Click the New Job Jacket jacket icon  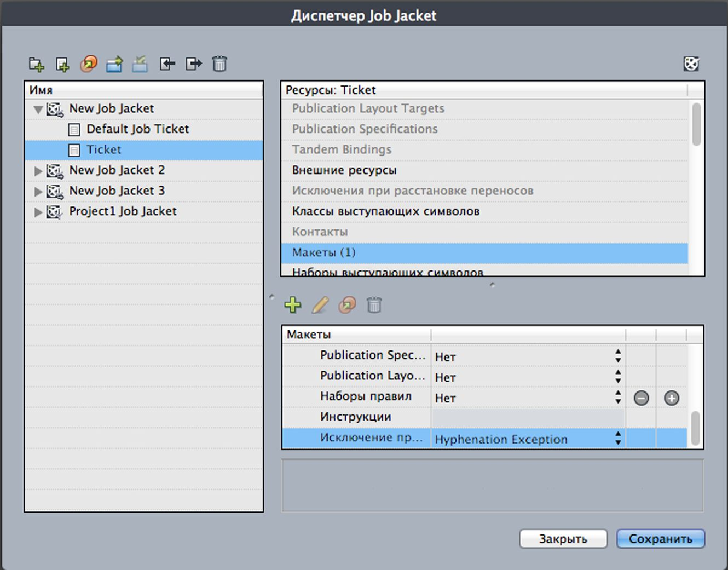pyautogui.click(x=55, y=109)
